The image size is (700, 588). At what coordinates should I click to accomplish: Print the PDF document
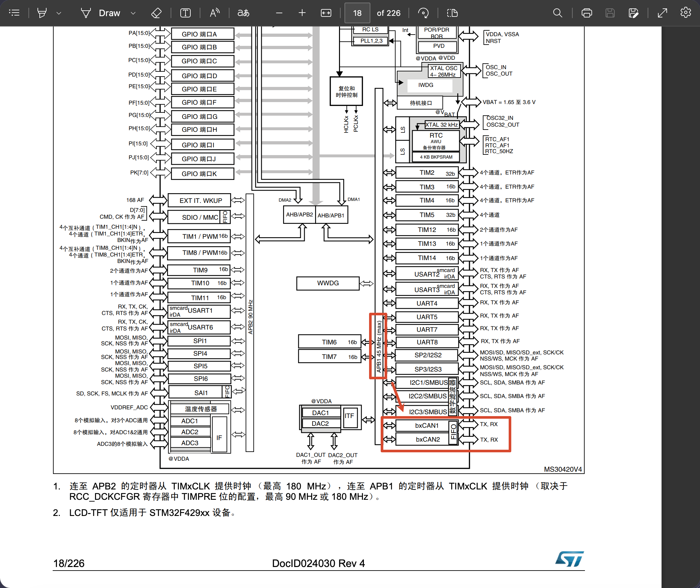pos(587,13)
